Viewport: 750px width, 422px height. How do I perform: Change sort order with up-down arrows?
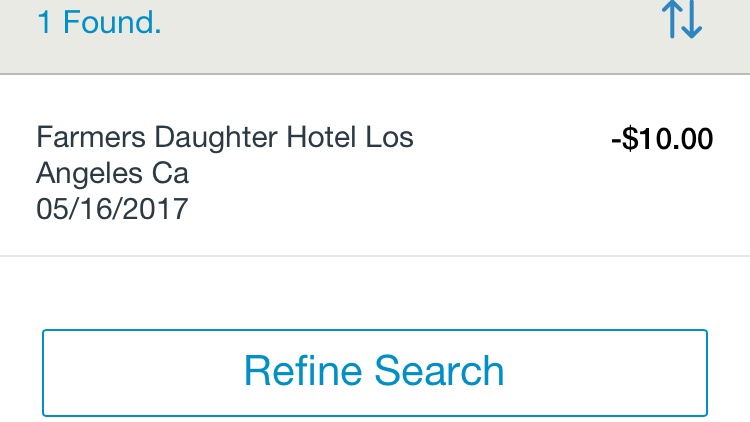(x=682, y=19)
